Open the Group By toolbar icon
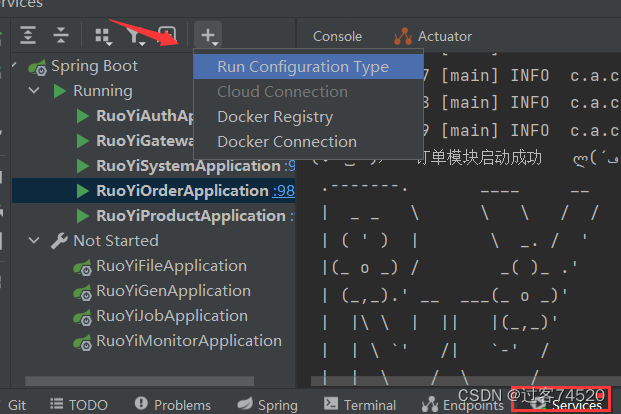 point(103,36)
